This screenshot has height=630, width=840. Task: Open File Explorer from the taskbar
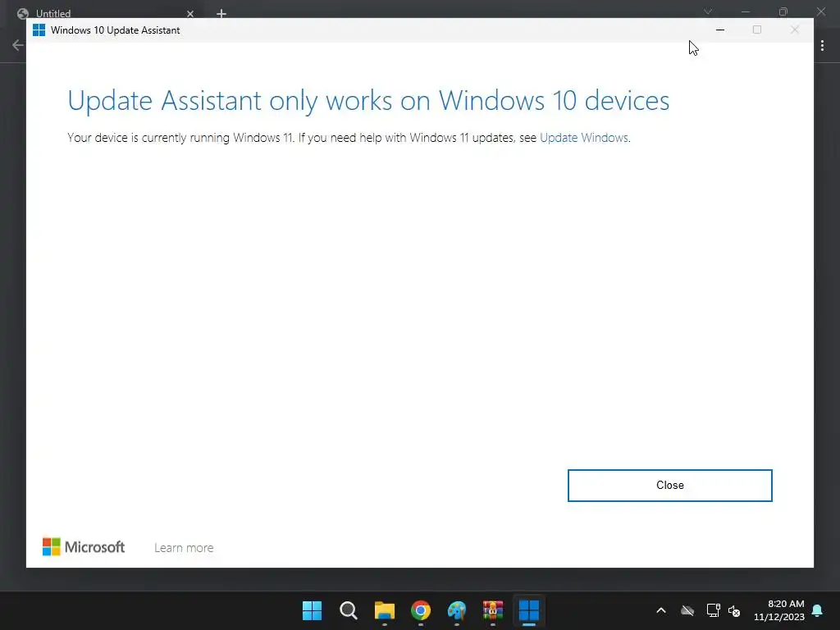[x=384, y=610]
